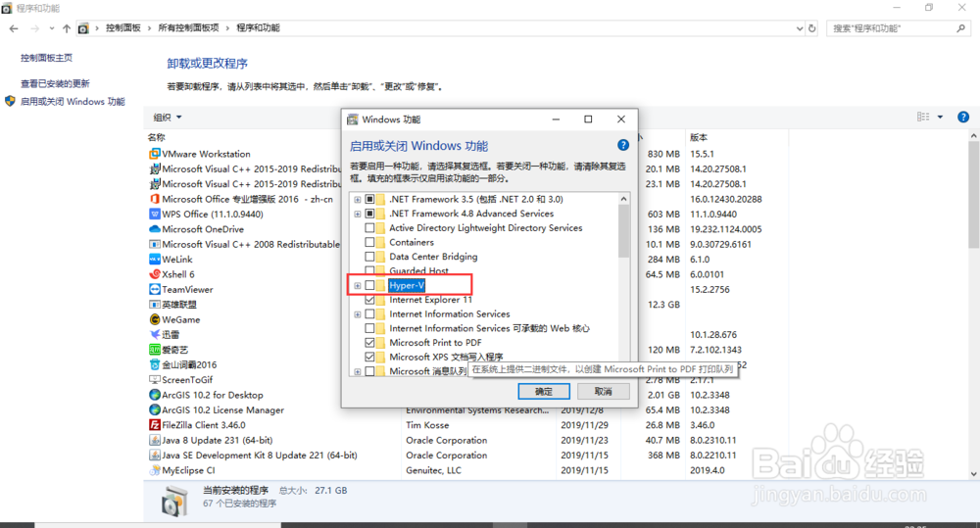Enable the Containers feature checkbox
980x528 pixels.
(370, 242)
